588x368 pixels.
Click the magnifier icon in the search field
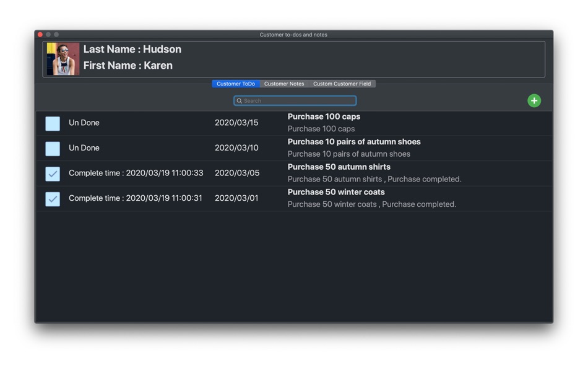[240, 100]
